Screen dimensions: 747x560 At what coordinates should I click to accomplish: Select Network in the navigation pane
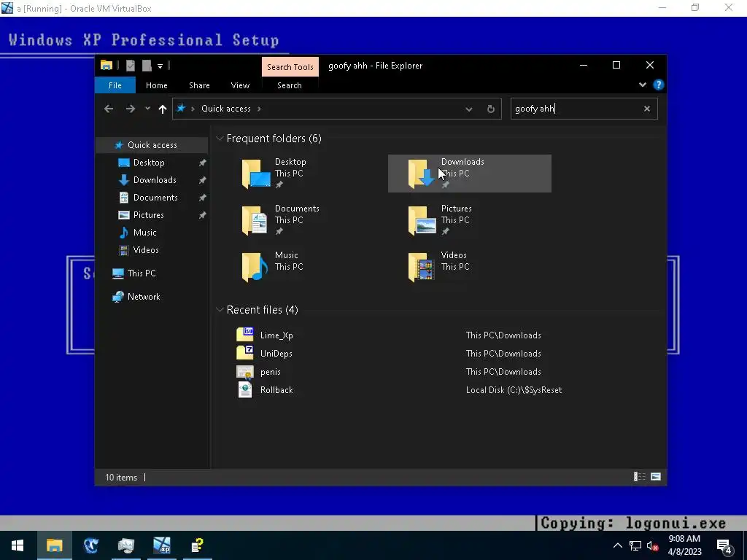pyautogui.click(x=144, y=297)
